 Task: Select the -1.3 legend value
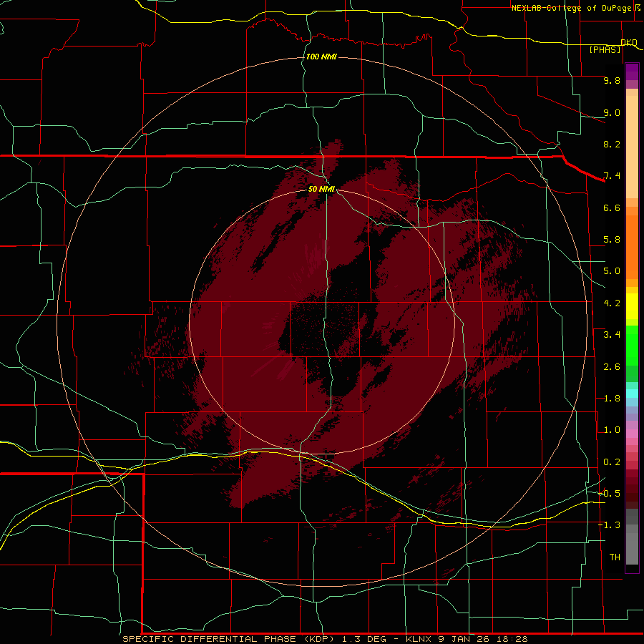[x=609, y=525]
